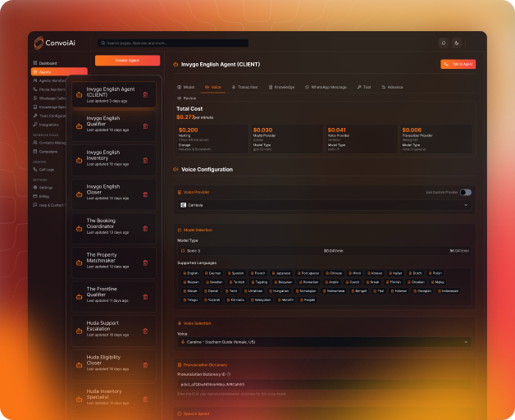Toggle Use Custom Provider switch
515x420 pixels.
coord(466,192)
